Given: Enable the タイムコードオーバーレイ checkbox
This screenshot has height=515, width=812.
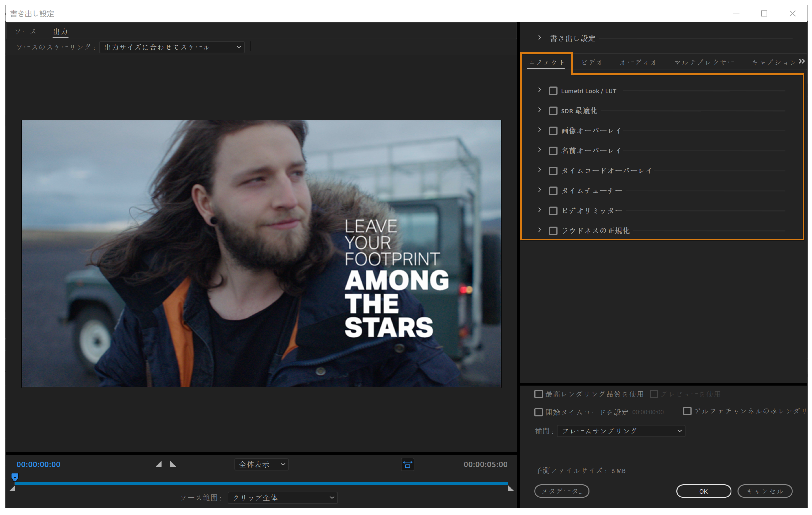Looking at the screenshot, I should point(553,171).
